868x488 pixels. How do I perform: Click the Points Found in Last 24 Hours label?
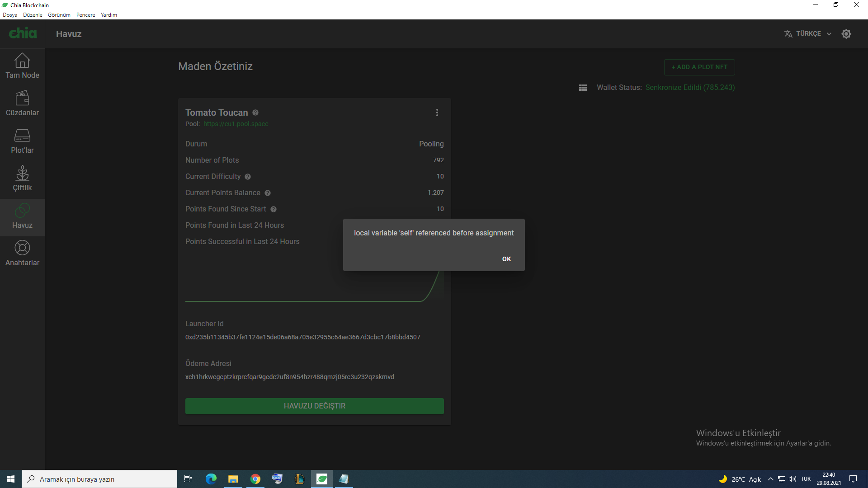coord(234,225)
